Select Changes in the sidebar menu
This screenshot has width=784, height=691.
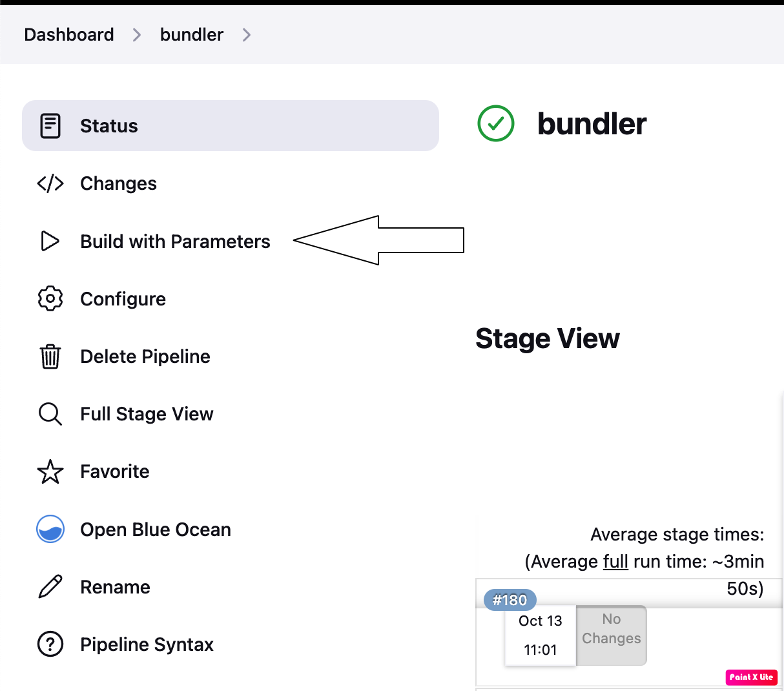tap(118, 183)
